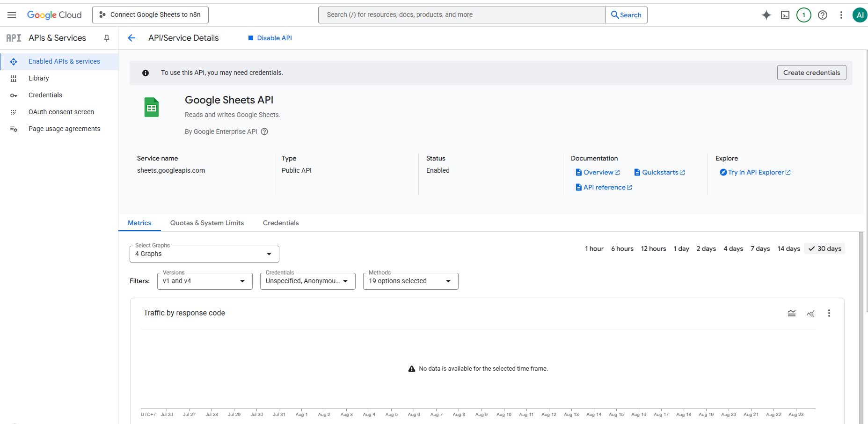This screenshot has height=424, width=868.
Task: Expand the Methods filter dropdown
Action: (x=411, y=281)
